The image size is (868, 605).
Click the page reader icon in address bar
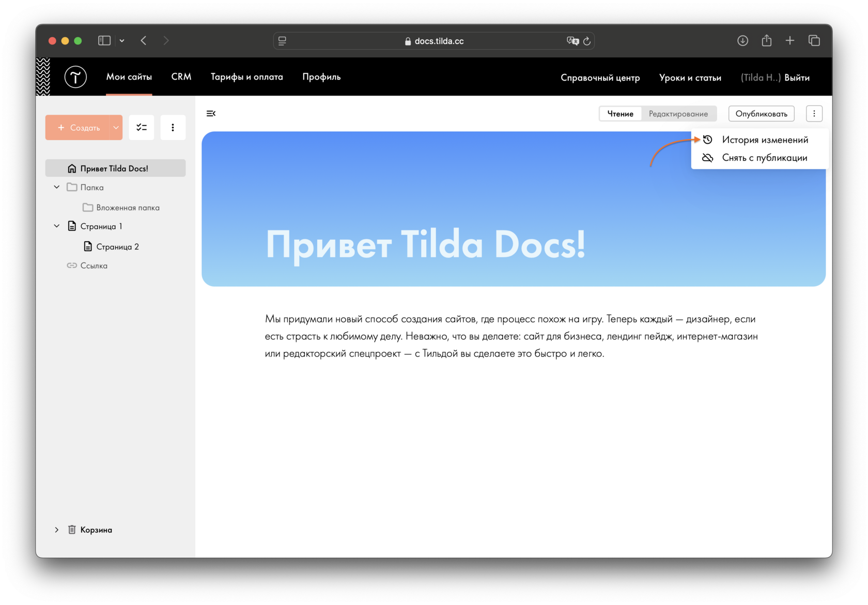point(282,41)
